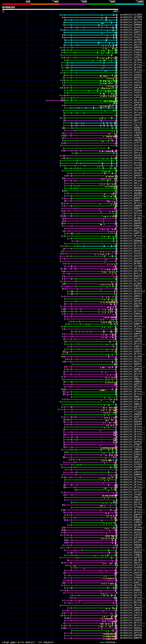
Task: Select label UniRef100_A9PE91
Action: point(131,48)
